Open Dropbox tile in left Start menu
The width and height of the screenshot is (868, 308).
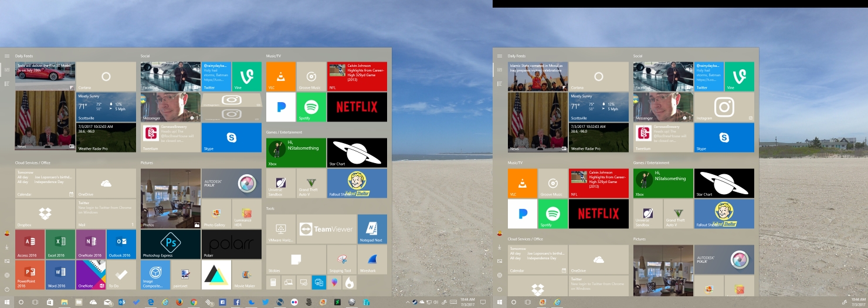(x=45, y=214)
